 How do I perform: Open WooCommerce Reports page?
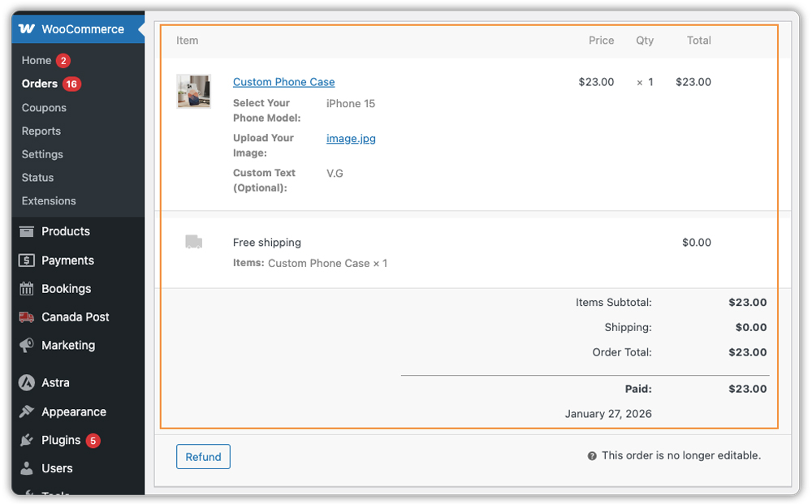tap(41, 131)
